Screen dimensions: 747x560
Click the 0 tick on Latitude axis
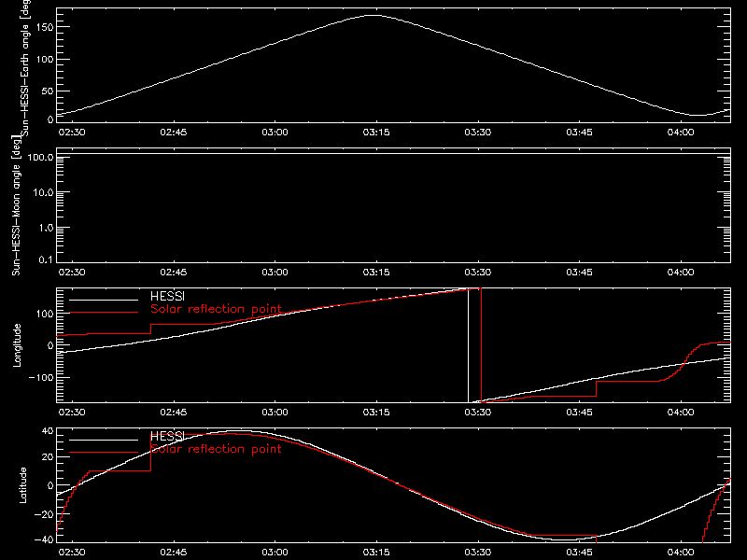pyautogui.click(x=50, y=485)
